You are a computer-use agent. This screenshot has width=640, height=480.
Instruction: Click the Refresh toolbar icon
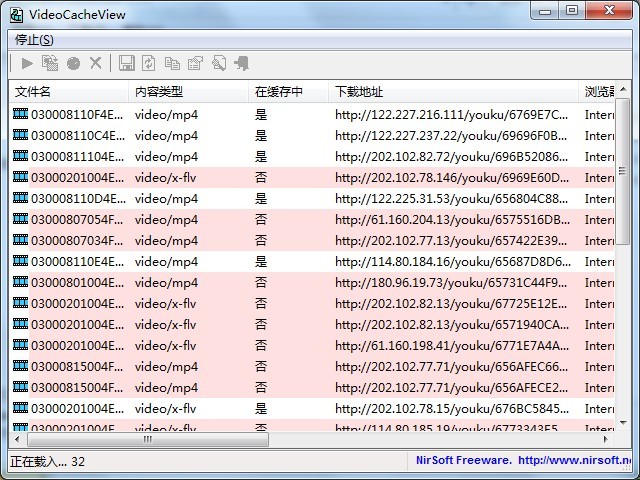coord(149,63)
